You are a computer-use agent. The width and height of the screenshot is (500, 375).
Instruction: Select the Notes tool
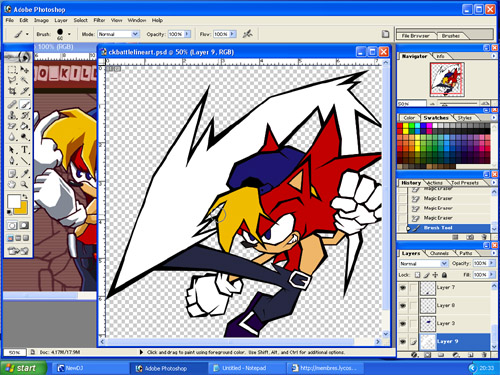tap(12, 173)
